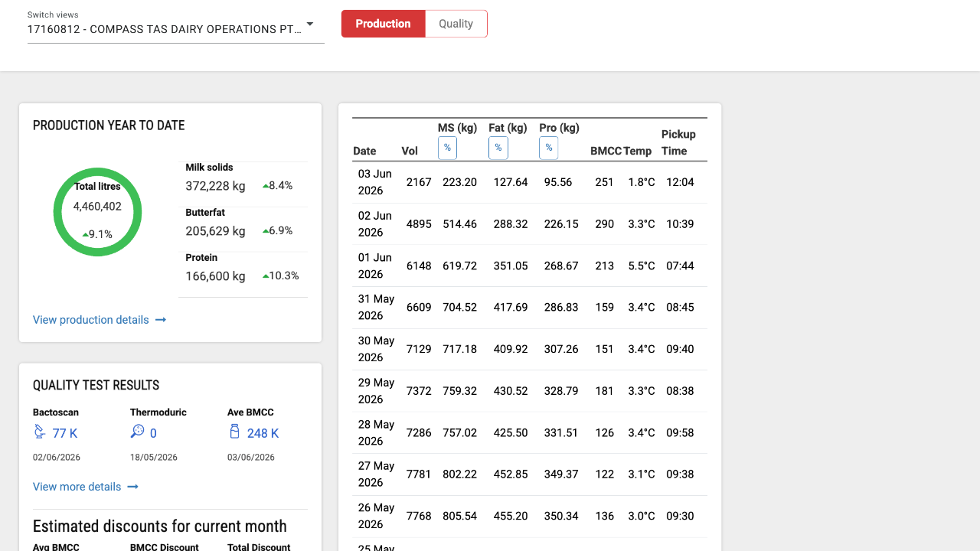Click the Bactoscan date 02/06/2026

coord(57,458)
